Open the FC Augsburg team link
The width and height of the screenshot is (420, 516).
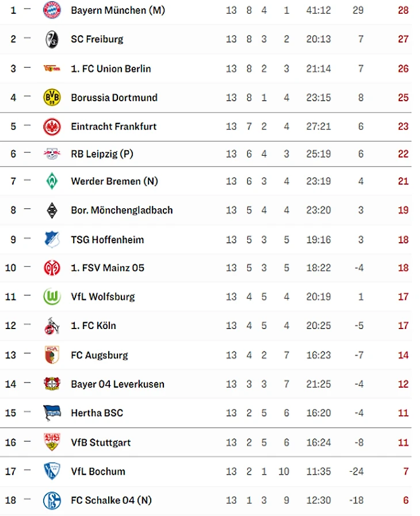coord(99,355)
